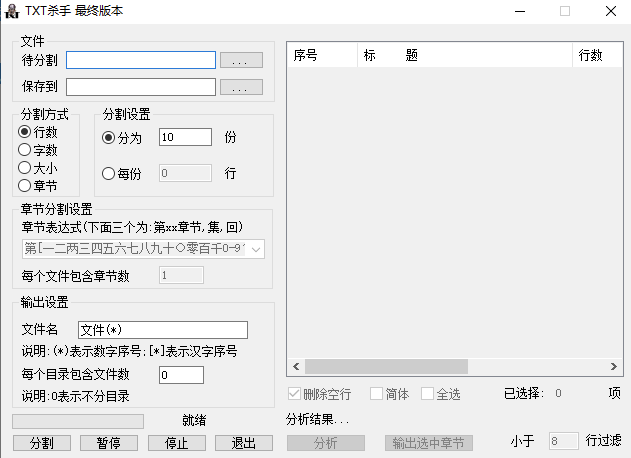Viewport: 631px width, 458px height.
Task: Browse for the 保存到 destination folder
Action: tap(241, 87)
